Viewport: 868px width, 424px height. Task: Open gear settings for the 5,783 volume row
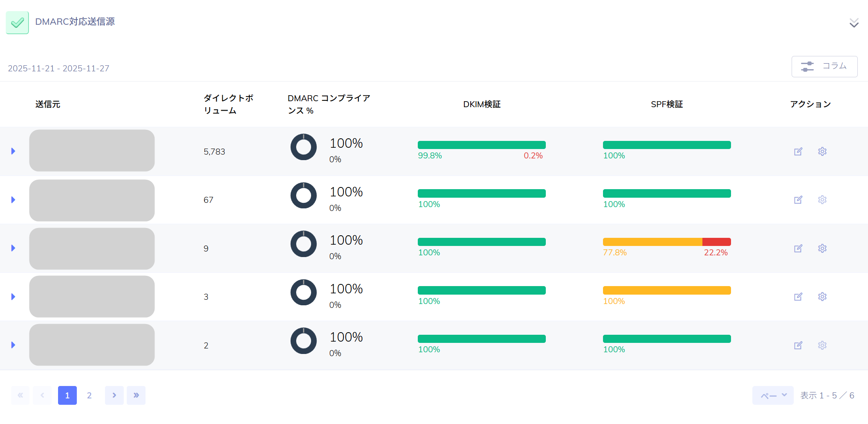coord(822,152)
